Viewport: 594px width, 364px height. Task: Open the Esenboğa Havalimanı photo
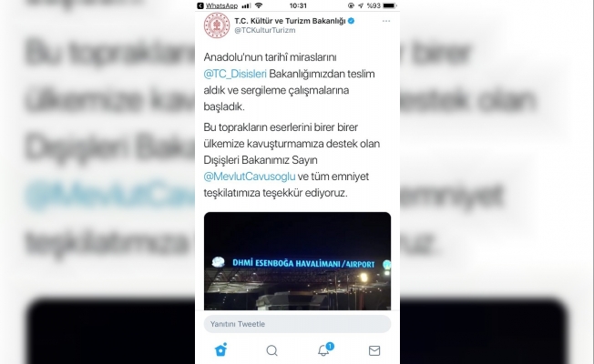297,261
